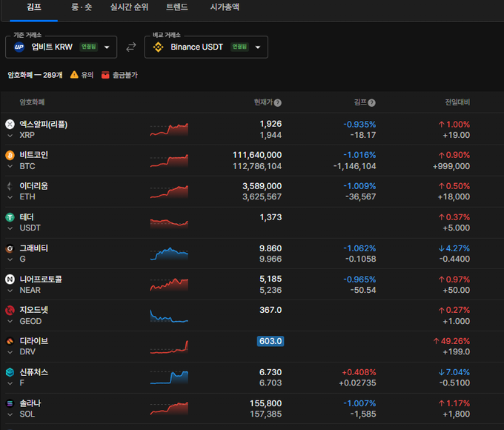This screenshot has width=504, height=430.
Task: Swap base and comparison exchanges arrows
Action: point(131,47)
